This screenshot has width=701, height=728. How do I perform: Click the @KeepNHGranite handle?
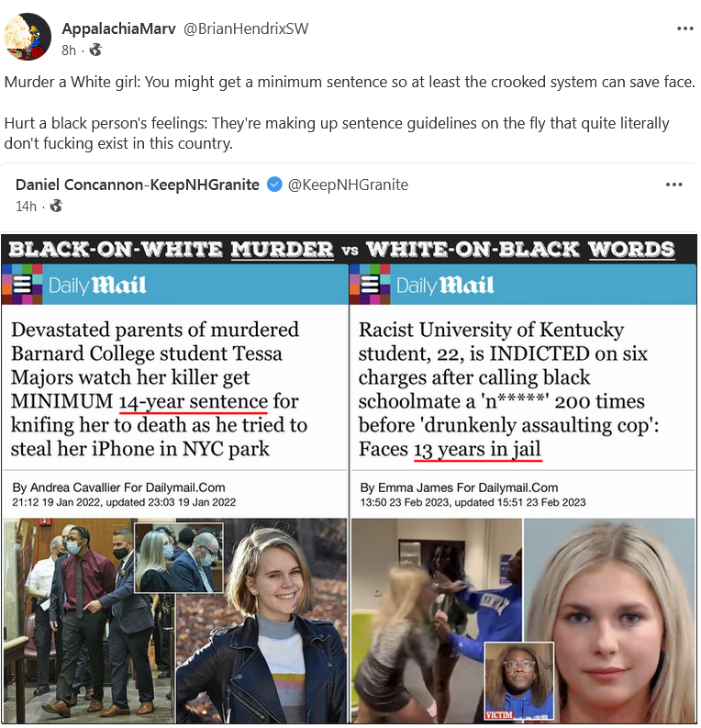pyautogui.click(x=348, y=185)
